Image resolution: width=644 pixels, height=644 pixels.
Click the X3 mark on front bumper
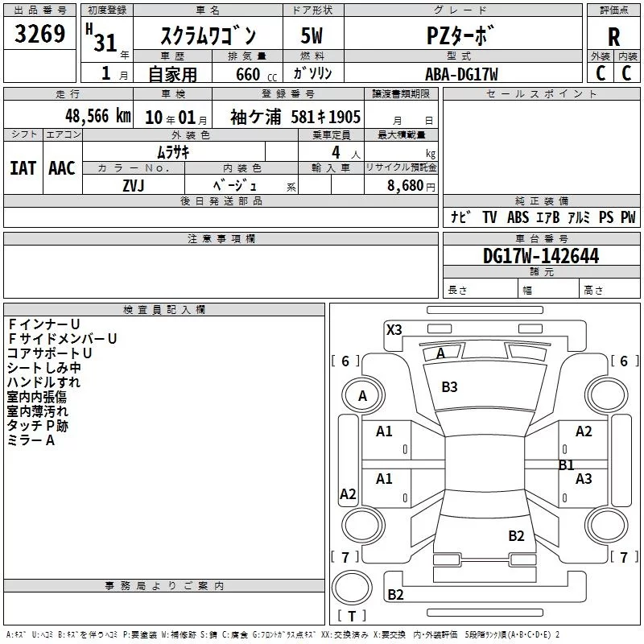(394, 329)
